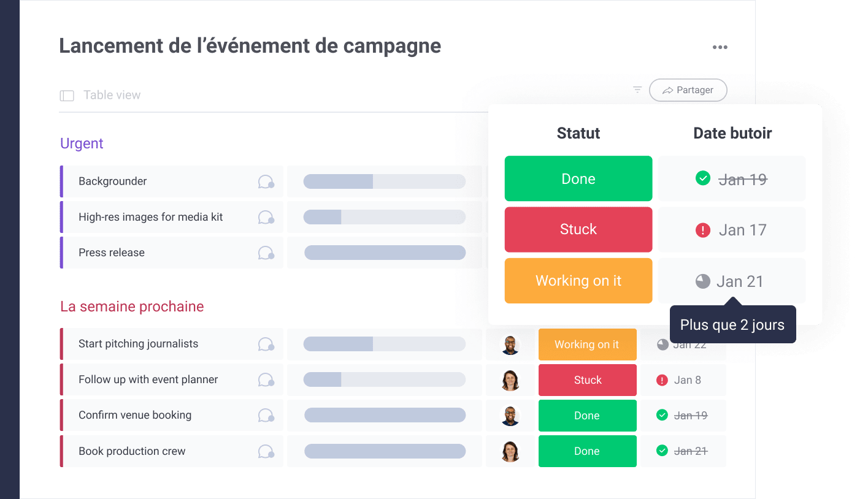
Task: Click the Follow up with event planner progress bar
Action: pyautogui.click(x=385, y=379)
